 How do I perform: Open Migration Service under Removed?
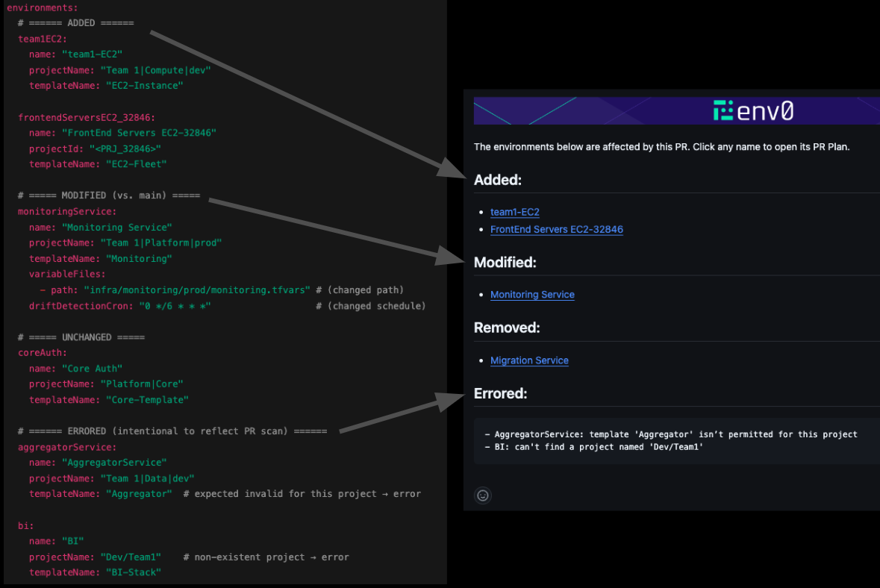[529, 360]
